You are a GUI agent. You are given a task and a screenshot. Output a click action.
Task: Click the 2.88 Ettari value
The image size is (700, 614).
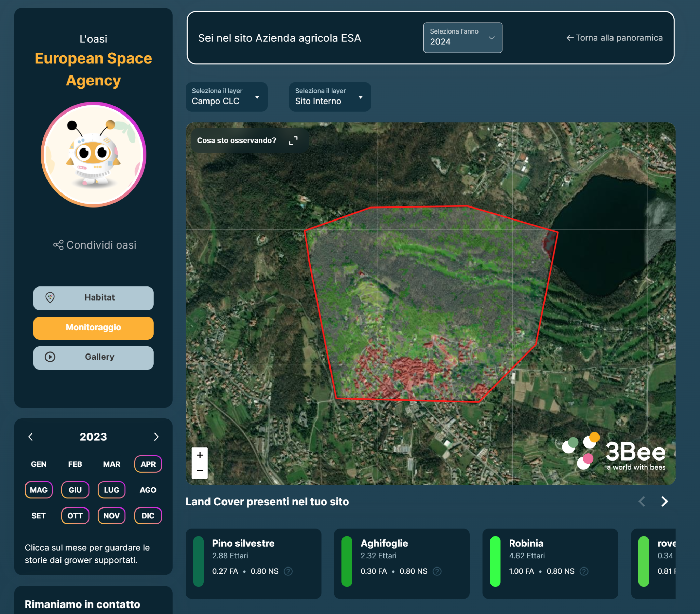pos(230,556)
